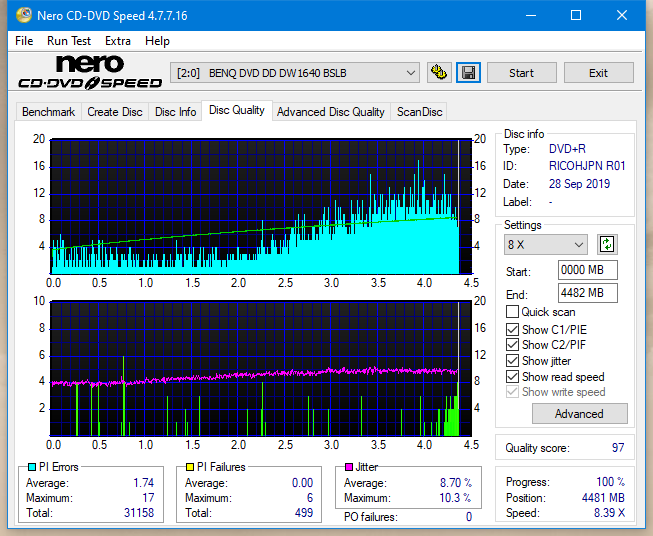Maximize the Nero CD-DVD Speed window
Viewport: 653px width, 536px height.
[576, 15]
